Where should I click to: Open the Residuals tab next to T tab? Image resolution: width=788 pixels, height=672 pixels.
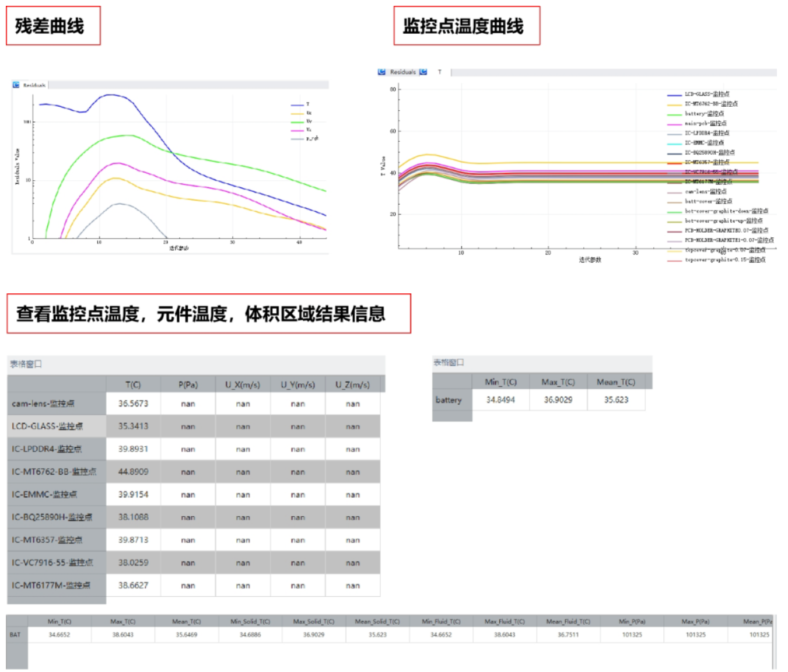(x=402, y=72)
